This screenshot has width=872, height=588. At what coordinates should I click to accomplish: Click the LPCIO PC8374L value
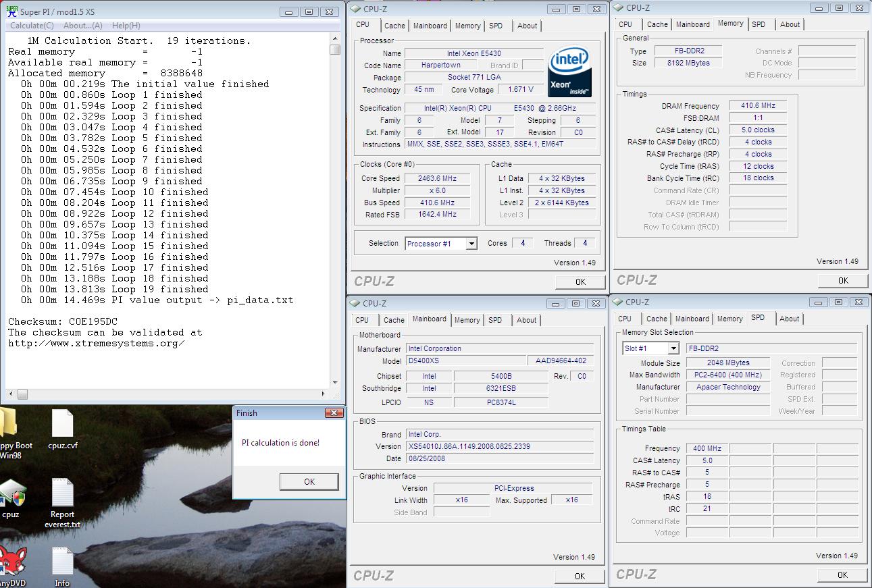point(501,402)
